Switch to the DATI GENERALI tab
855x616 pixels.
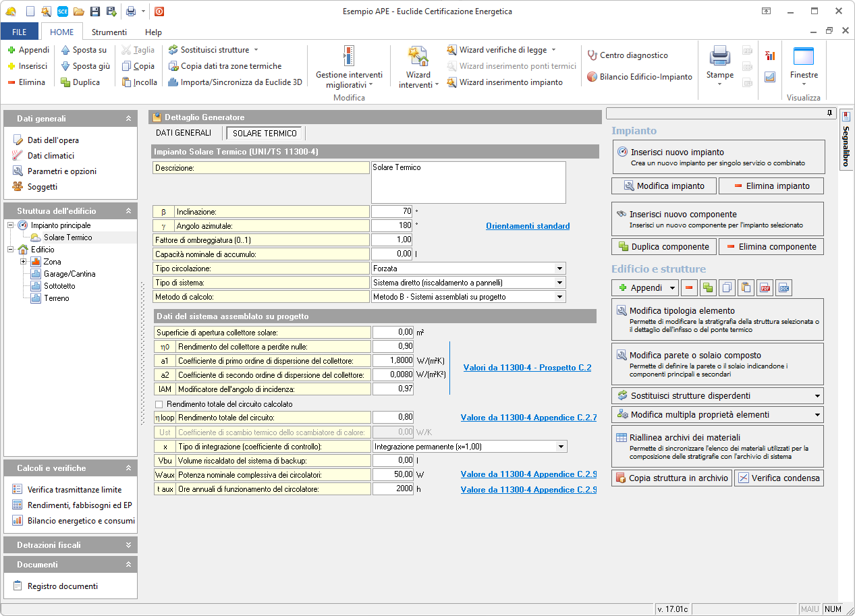pos(184,133)
